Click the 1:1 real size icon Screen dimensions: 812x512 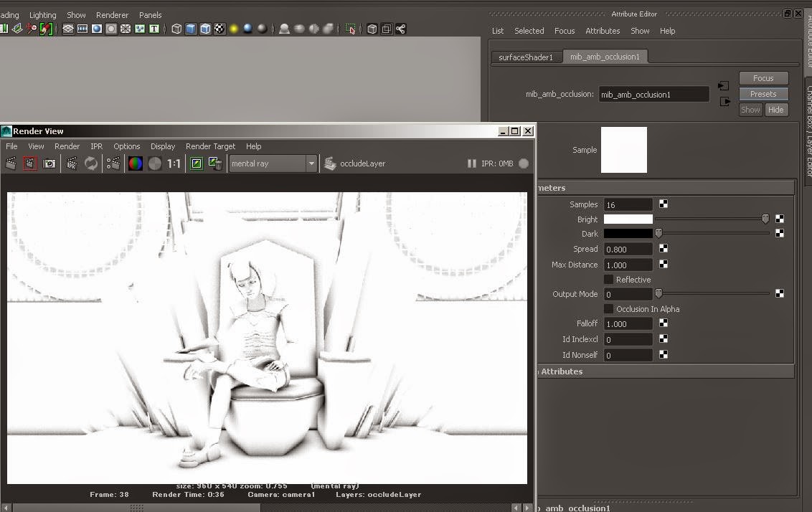[174, 163]
